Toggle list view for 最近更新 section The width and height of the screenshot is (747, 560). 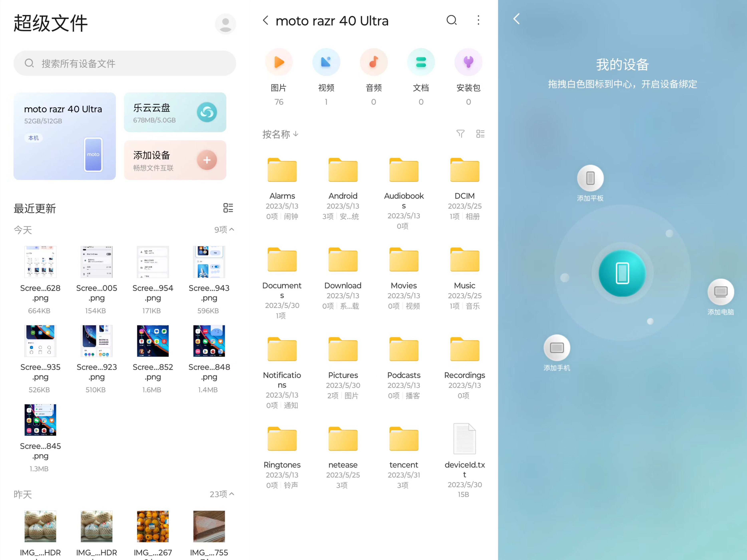coord(228,208)
